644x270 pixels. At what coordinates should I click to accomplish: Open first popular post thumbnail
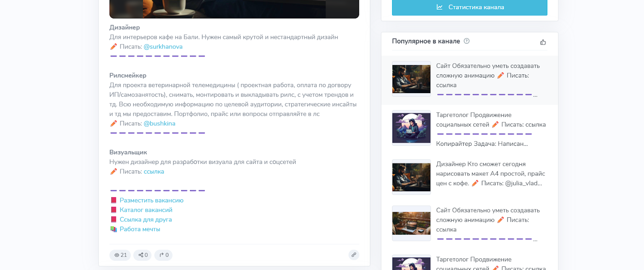pyautogui.click(x=411, y=79)
